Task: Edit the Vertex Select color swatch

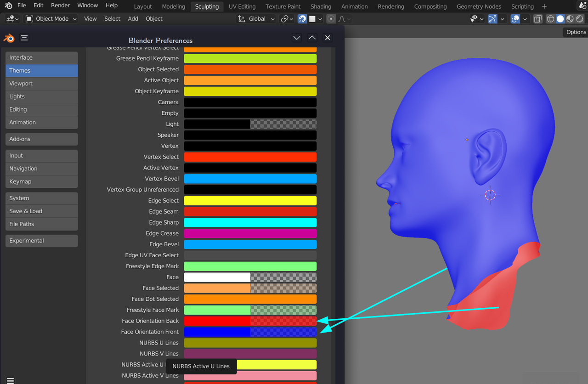Action: click(x=250, y=157)
